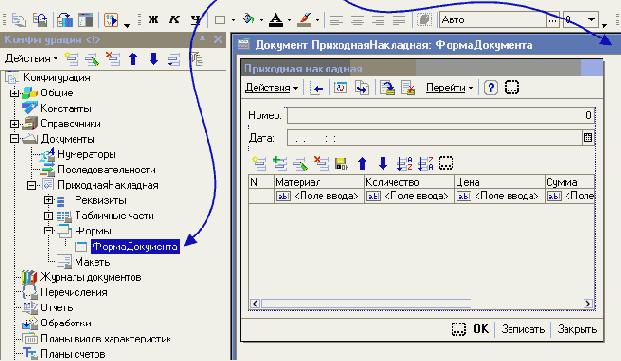Viewport: 621px width, 361px height.
Task: Click the calendar picker icon beside Дата field
Action: (x=588, y=138)
